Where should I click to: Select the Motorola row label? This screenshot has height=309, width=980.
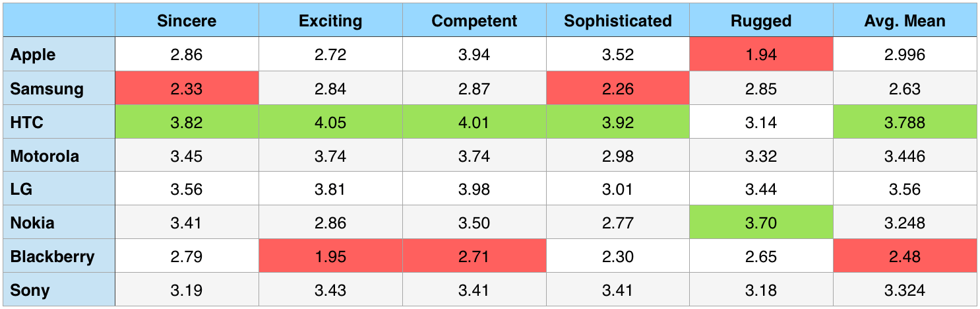coord(45,156)
